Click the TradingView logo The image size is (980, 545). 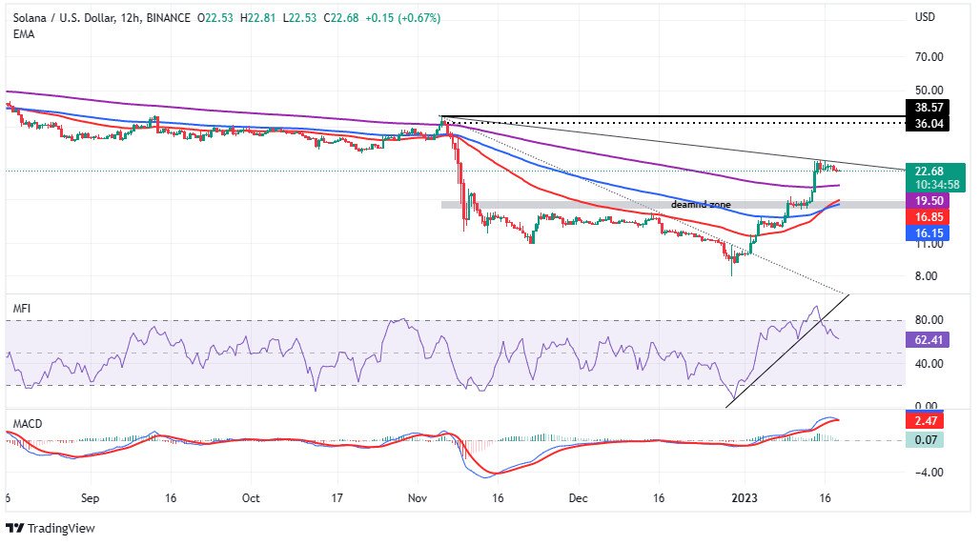tap(50, 528)
